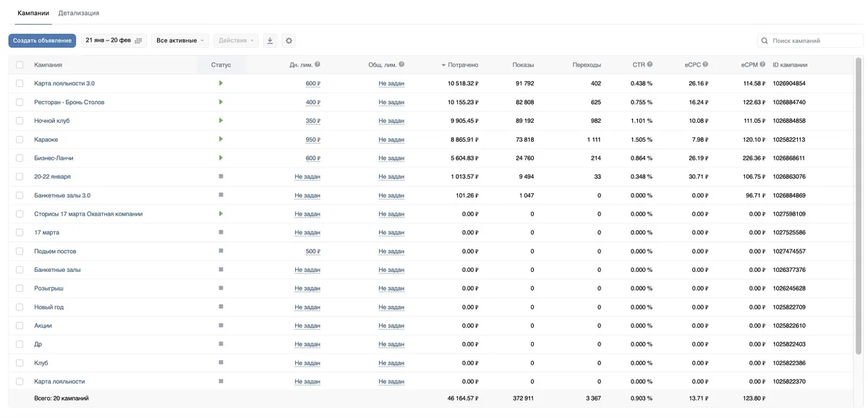This screenshot has width=868, height=418.
Task: Toggle status icon for Ресторан - Бронь Столов
Action: pos(221,102)
